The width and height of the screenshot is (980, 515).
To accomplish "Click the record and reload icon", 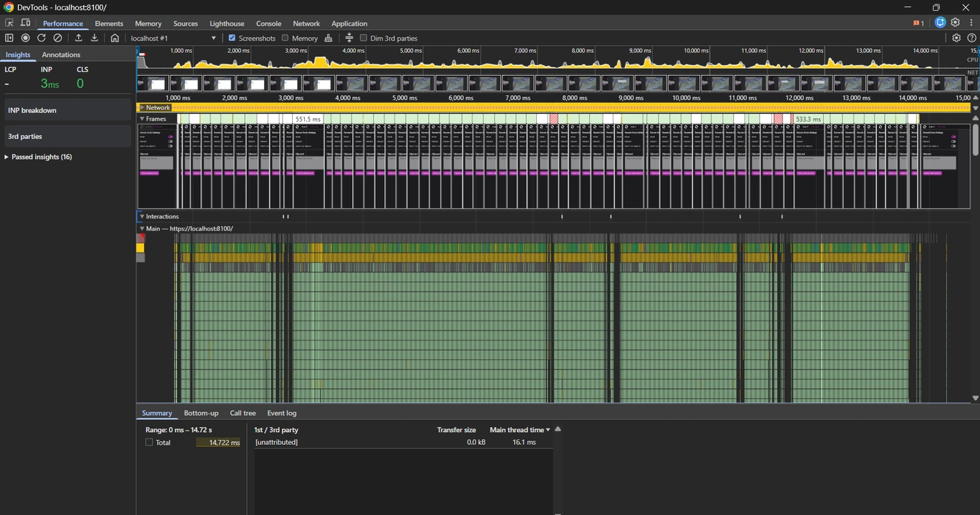I will [42, 38].
